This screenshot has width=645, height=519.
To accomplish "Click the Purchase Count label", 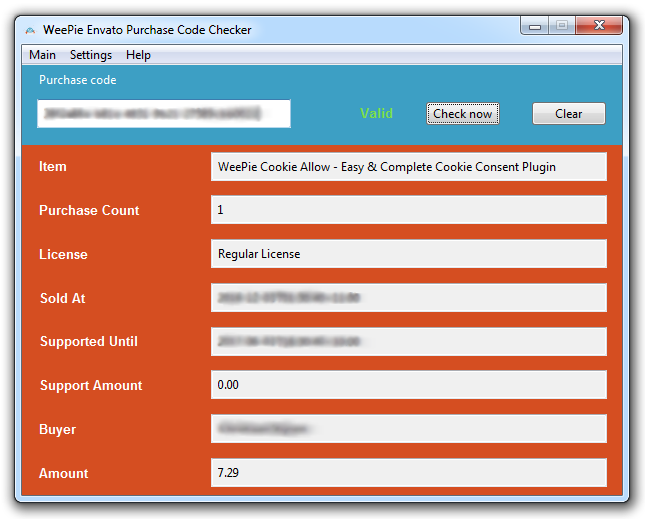I will (x=89, y=210).
